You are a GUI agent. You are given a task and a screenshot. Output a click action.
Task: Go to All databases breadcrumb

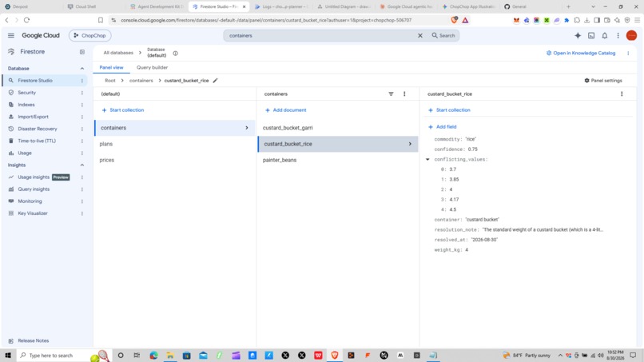(x=118, y=53)
